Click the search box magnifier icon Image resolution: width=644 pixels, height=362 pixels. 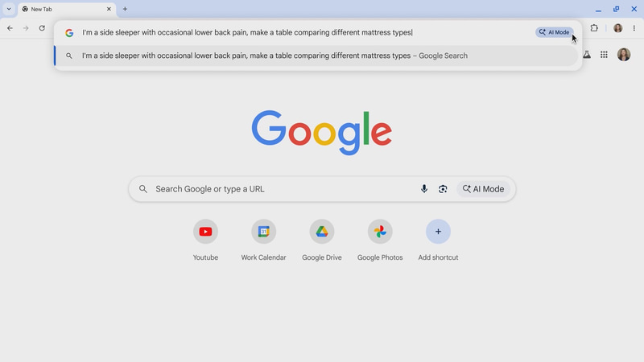143,189
